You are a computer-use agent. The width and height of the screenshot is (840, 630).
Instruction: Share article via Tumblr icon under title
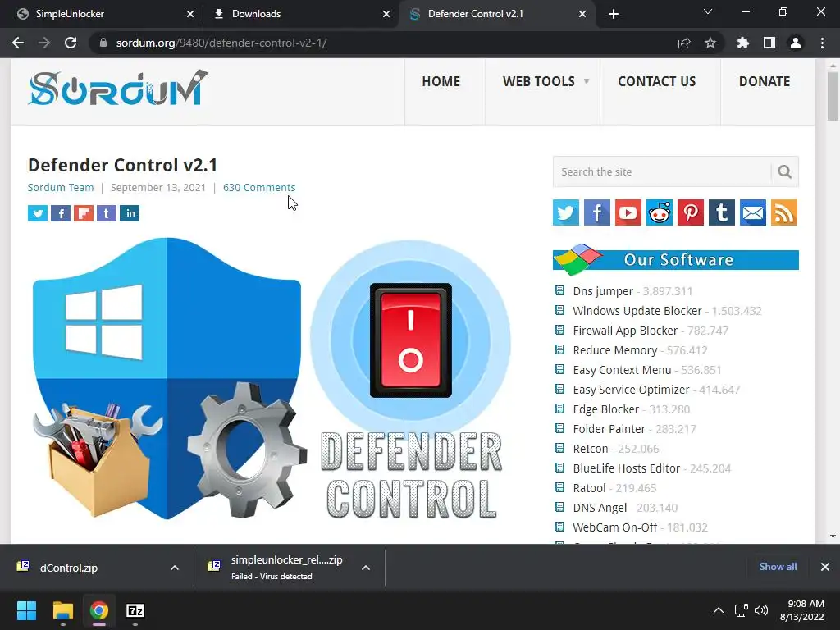point(107,213)
